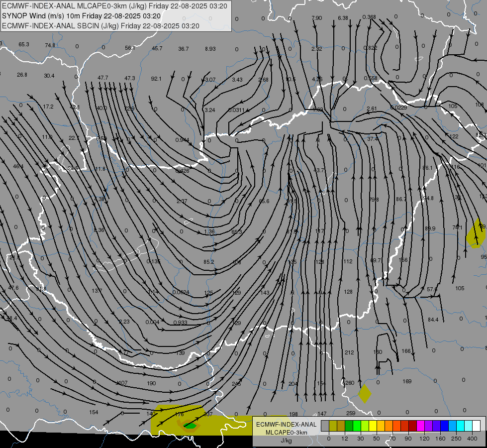The width and height of the screenshot is (487, 448).
Task: Select the magenta legend color swatch
Action: [x=420, y=426]
